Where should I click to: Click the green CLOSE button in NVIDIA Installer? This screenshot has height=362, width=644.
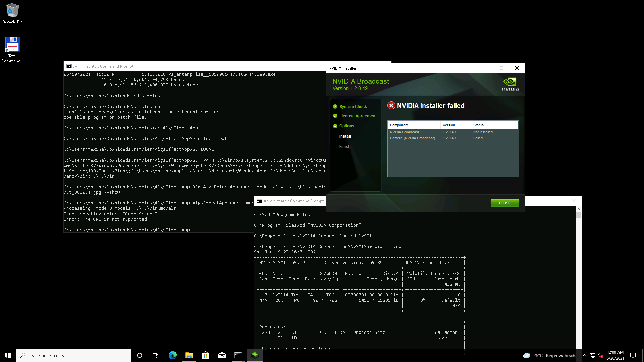coord(504,203)
